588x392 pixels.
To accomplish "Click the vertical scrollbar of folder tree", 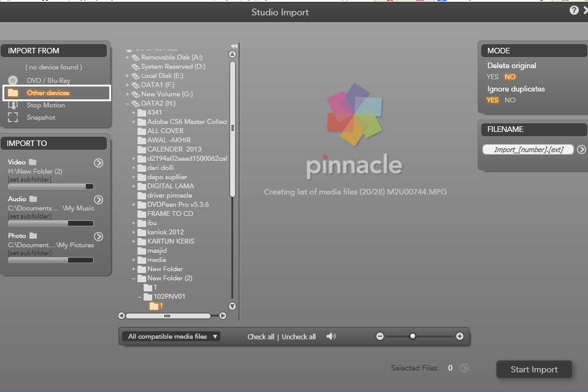I will click(233, 129).
